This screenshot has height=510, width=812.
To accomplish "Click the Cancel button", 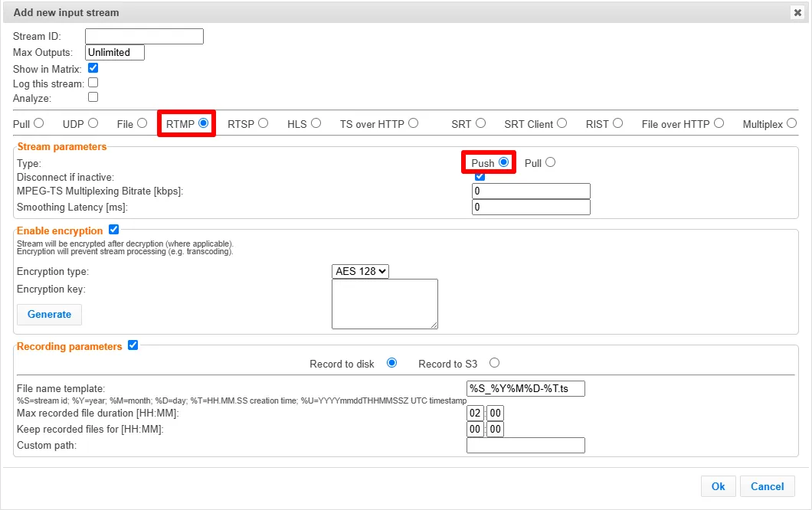I will [768, 486].
